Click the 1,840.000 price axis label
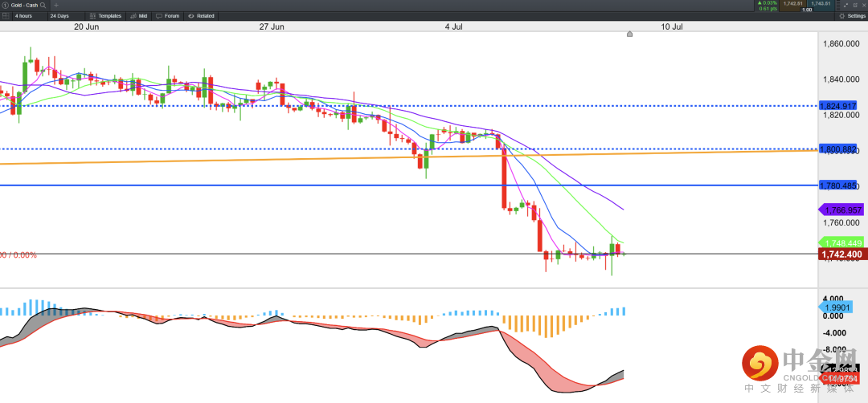The width and height of the screenshot is (868, 403). coord(841,79)
